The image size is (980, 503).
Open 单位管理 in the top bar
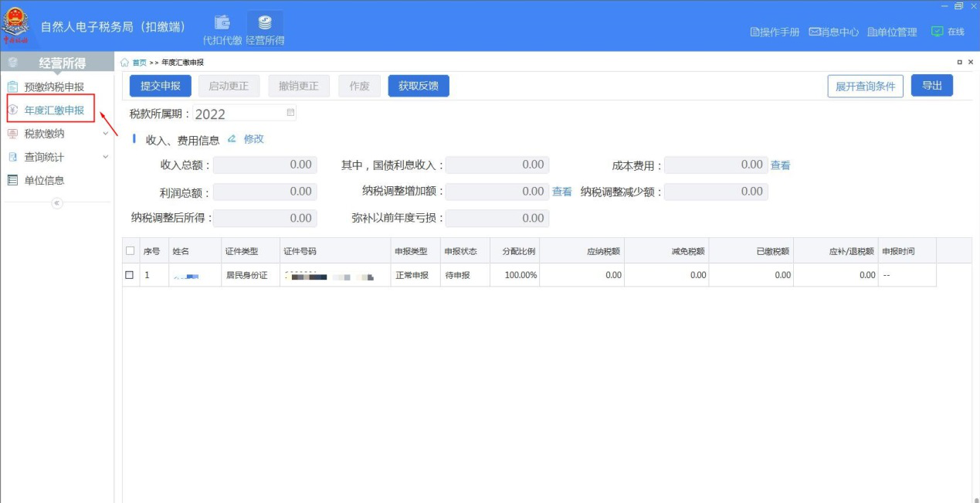(x=892, y=32)
